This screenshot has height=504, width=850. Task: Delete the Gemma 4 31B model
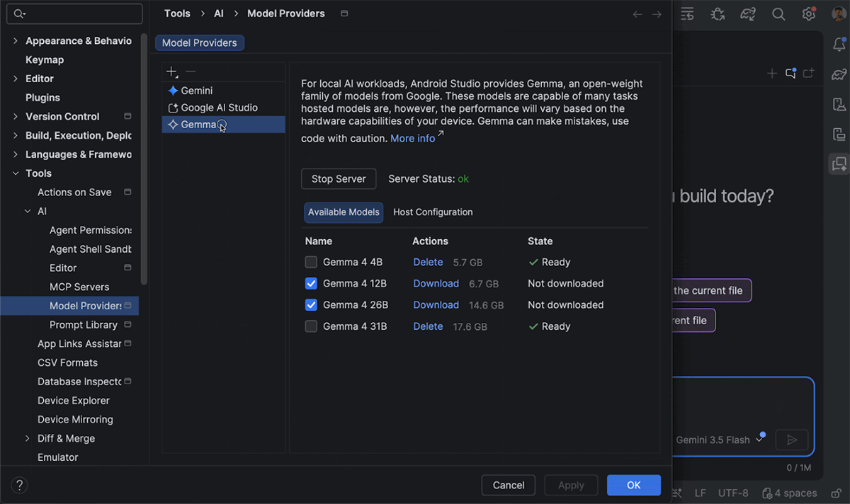coord(428,326)
